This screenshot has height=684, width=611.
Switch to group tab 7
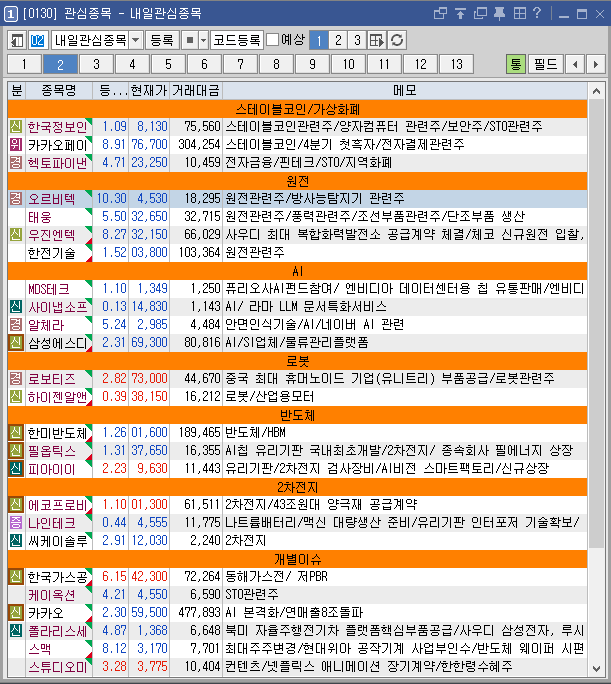click(x=240, y=64)
